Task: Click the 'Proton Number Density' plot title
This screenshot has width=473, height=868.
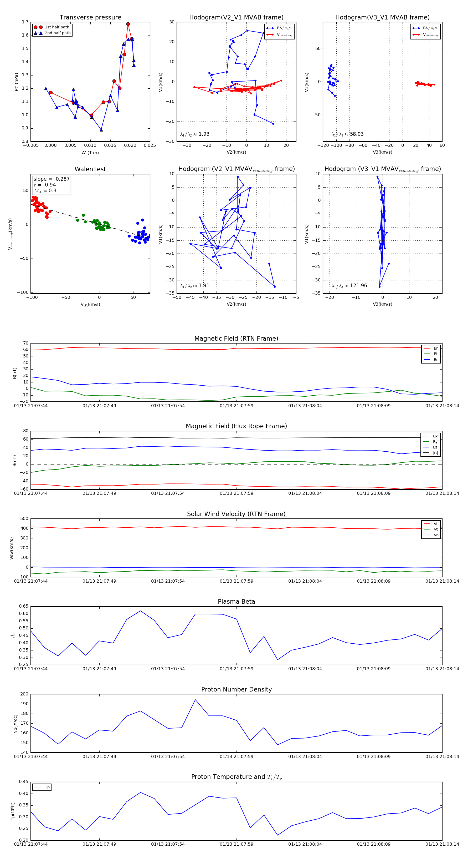Action: click(x=236, y=689)
